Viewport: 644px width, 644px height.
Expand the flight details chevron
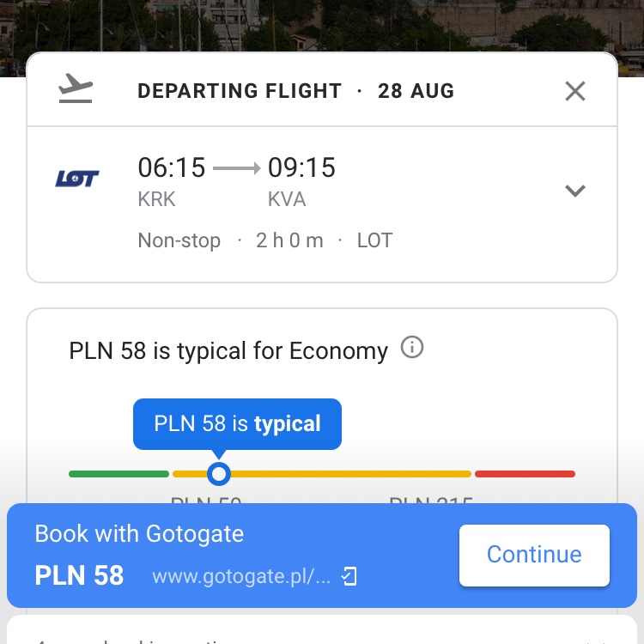pyautogui.click(x=575, y=191)
